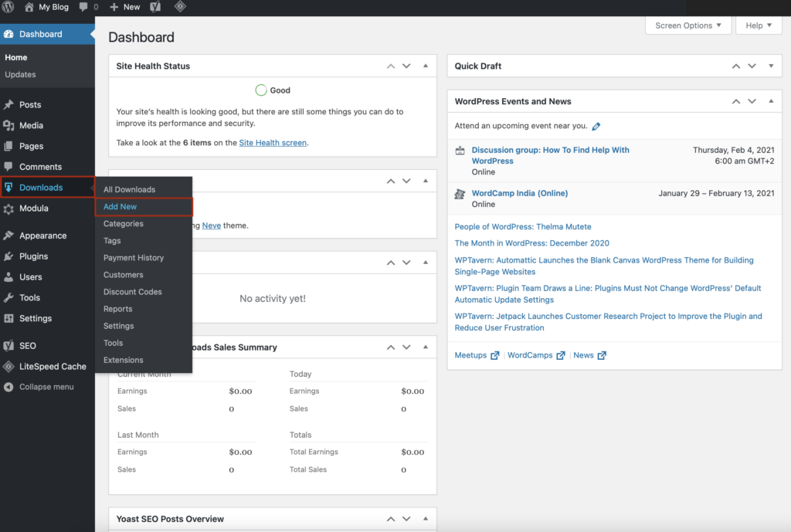
Task: Expand the Quick Draft panel
Action: click(x=771, y=66)
